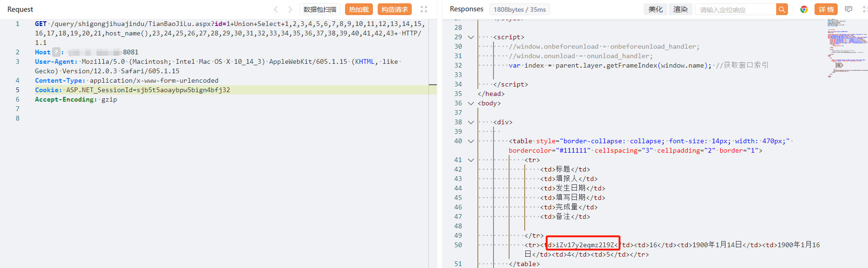Click the iZv17y2eqmz219Z value in response
Viewport: 868px width, 268px height.
coord(585,245)
